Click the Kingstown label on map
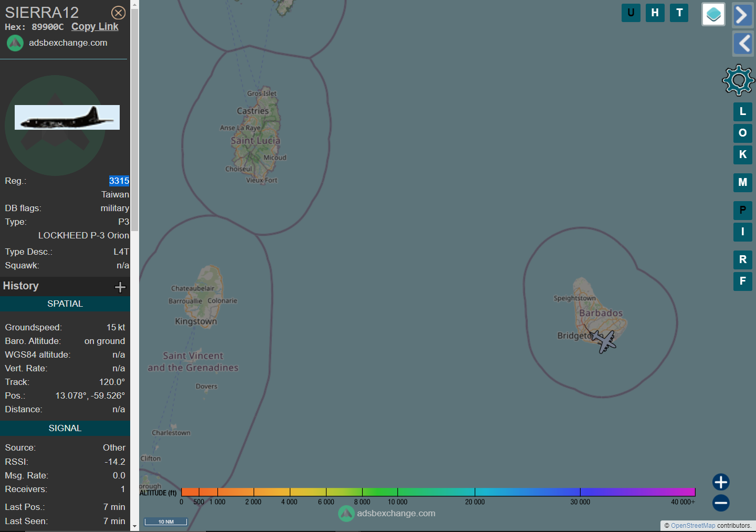This screenshot has height=532, width=756. tap(196, 321)
